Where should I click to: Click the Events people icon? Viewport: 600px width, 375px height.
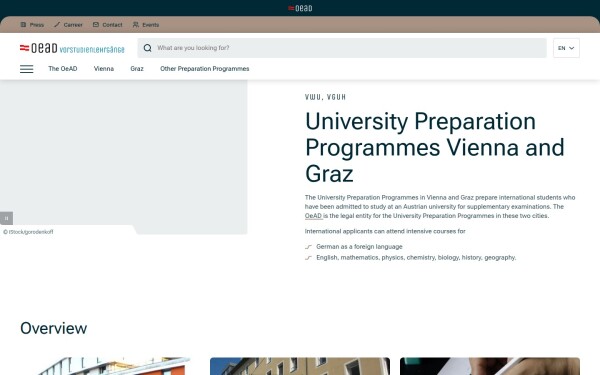[x=135, y=24]
